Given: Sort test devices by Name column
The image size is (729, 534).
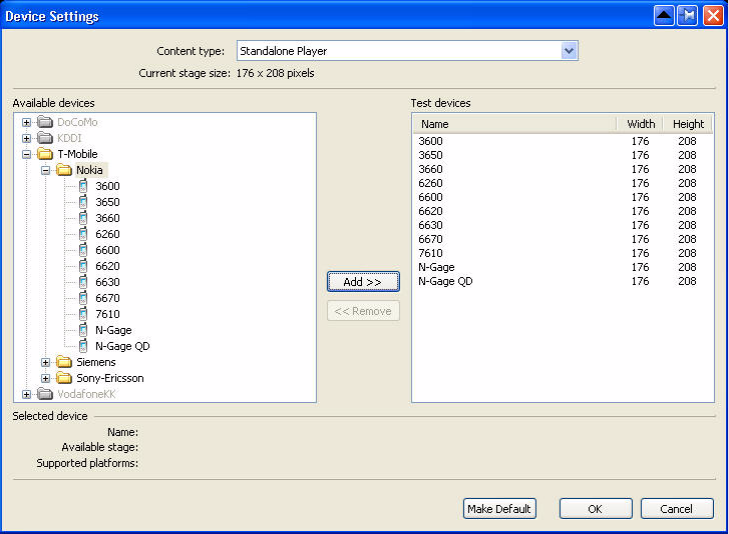Looking at the screenshot, I should 514,124.
